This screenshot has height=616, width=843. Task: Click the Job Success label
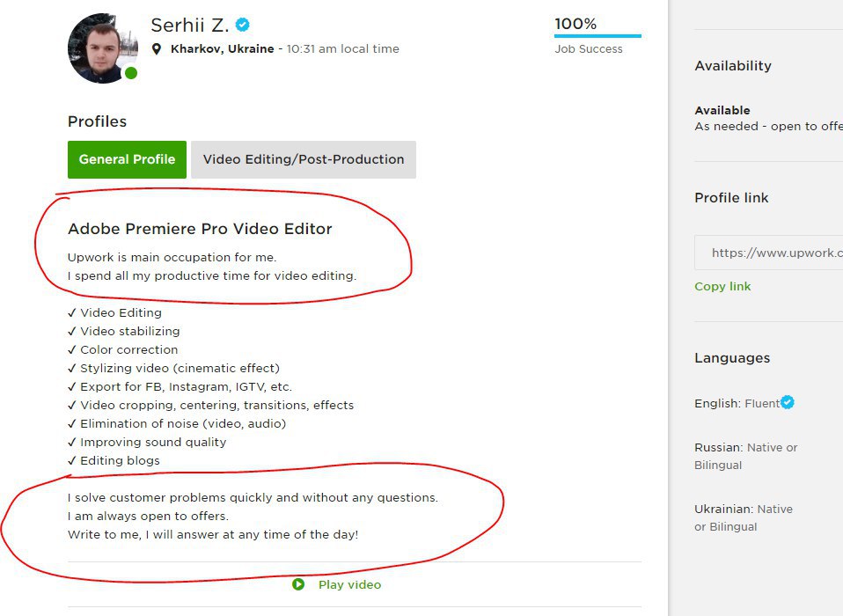pyautogui.click(x=589, y=49)
